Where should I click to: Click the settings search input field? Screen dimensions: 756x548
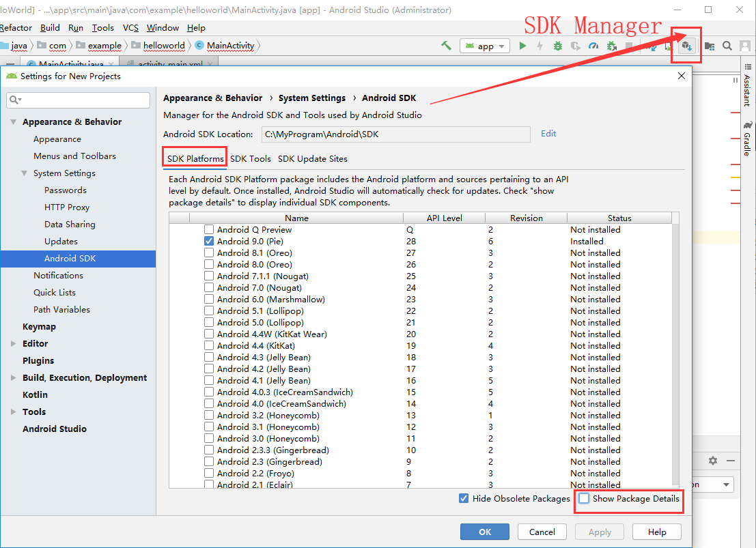point(78,100)
